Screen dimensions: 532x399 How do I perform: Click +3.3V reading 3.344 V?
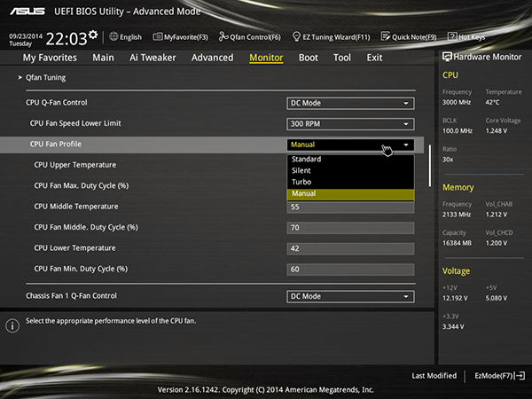[x=453, y=326]
